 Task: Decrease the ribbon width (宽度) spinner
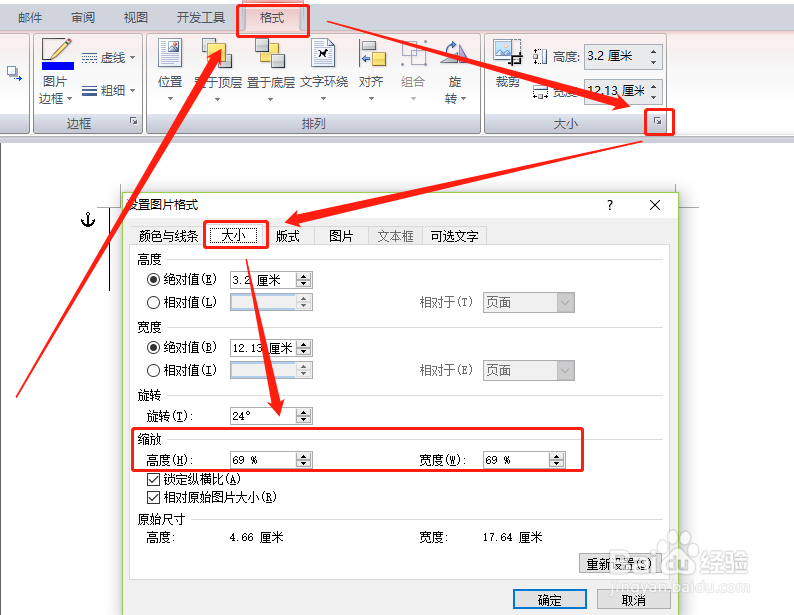[x=654, y=97]
